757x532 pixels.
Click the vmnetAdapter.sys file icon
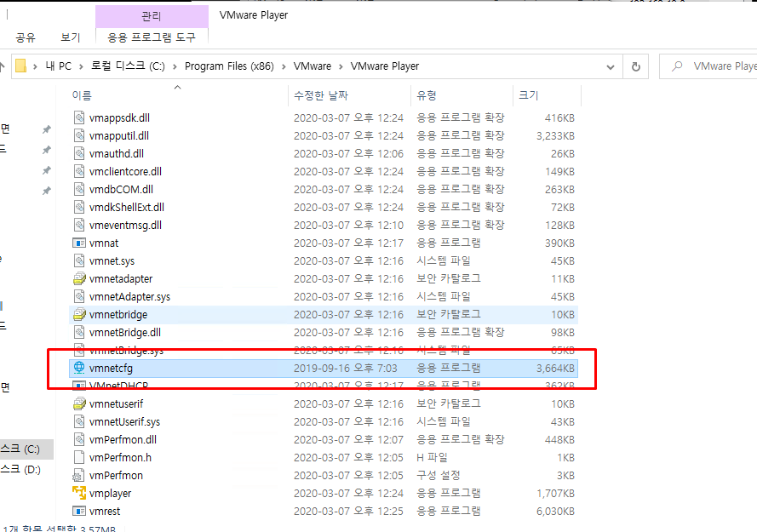pos(79,296)
